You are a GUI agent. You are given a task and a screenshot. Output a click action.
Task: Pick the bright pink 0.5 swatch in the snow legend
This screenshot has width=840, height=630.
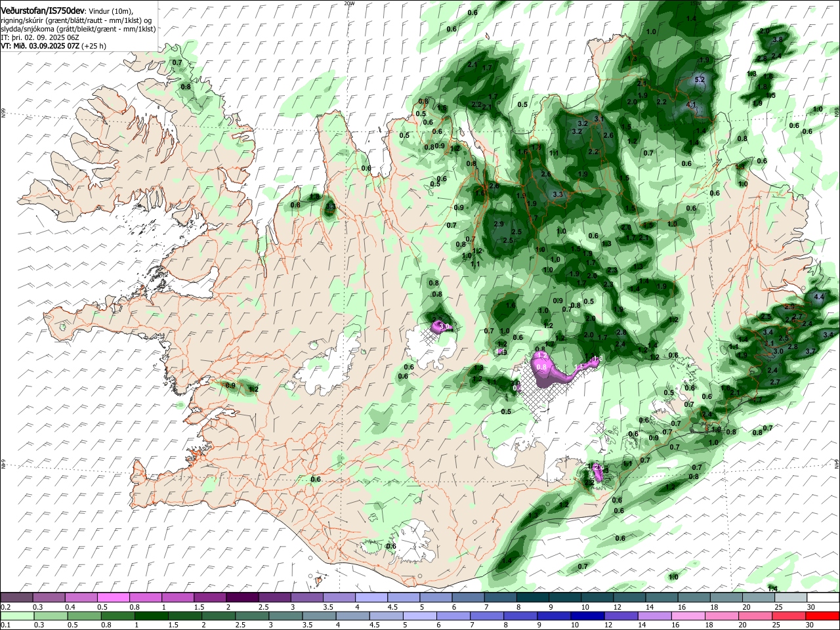point(112,597)
